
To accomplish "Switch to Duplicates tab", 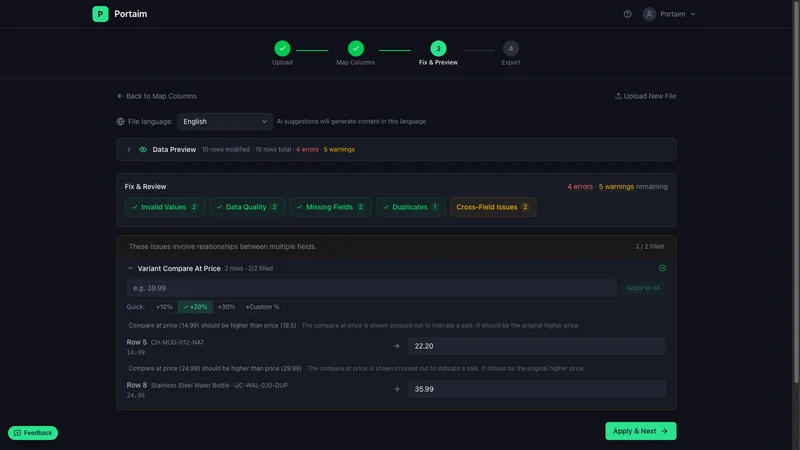I will pyautogui.click(x=411, y=207).
